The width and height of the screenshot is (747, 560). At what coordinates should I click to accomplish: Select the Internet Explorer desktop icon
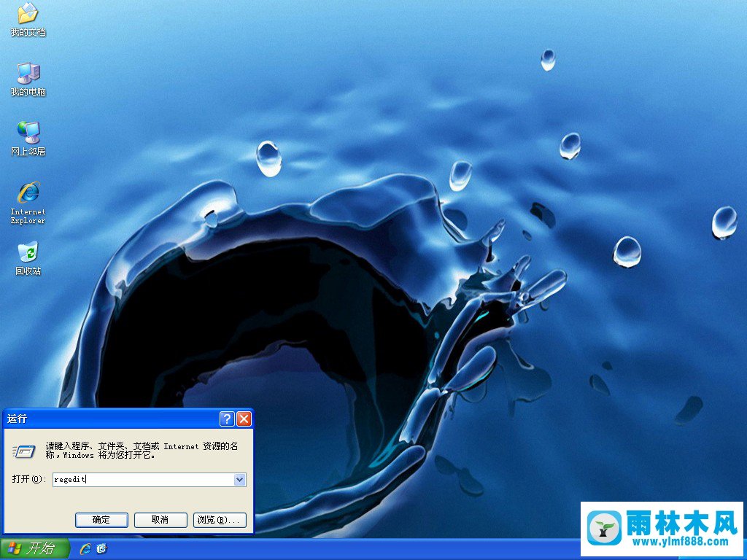point(28,203)
